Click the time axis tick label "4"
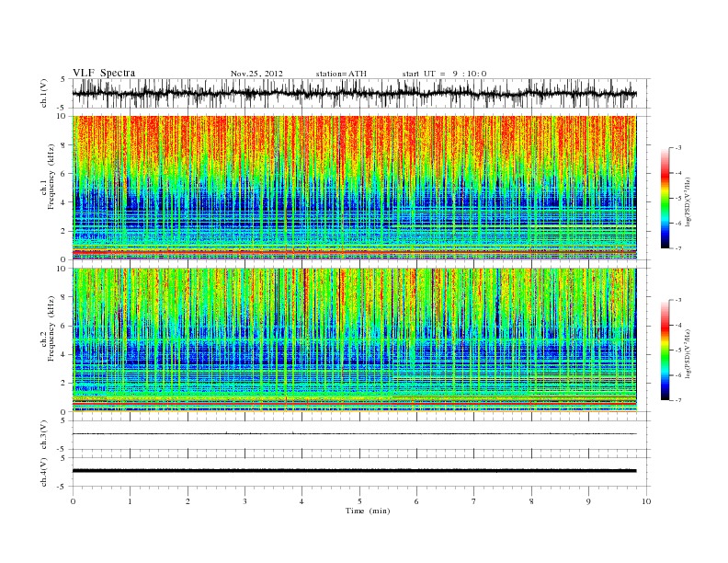Screen dimensions: 728x563 pos(301,501)
